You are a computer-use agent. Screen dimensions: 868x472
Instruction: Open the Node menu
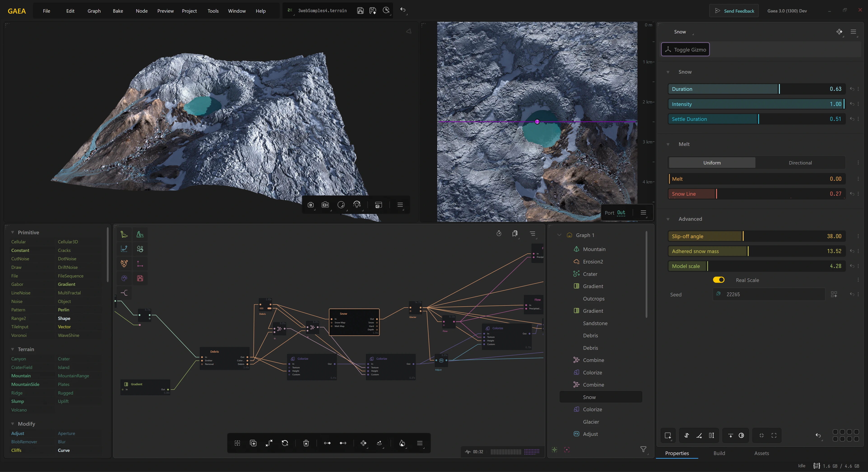[142, 11]
